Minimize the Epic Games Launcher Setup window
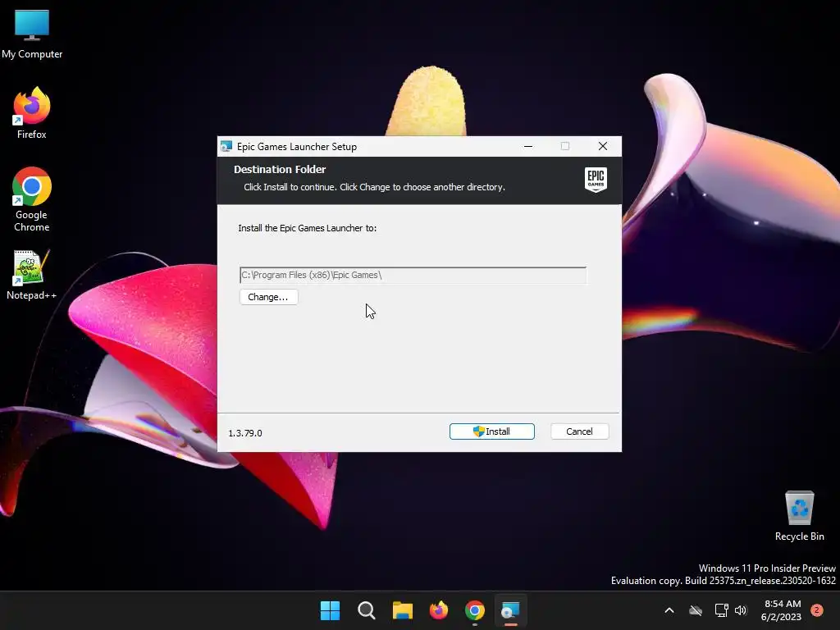 click(x=528, y=146)
